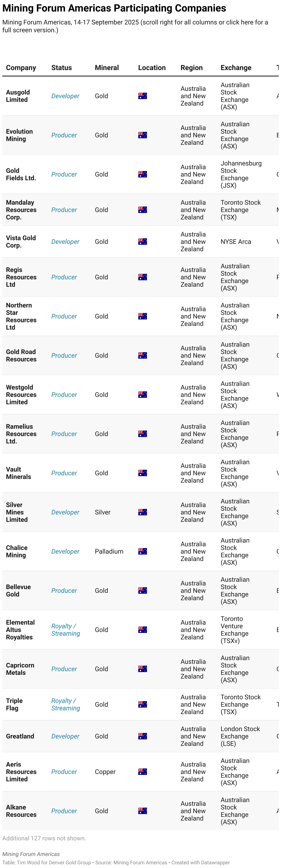Click the flag icon in Evolution Mining row
This screenshot has width=281, height=868.
[142, 135]
